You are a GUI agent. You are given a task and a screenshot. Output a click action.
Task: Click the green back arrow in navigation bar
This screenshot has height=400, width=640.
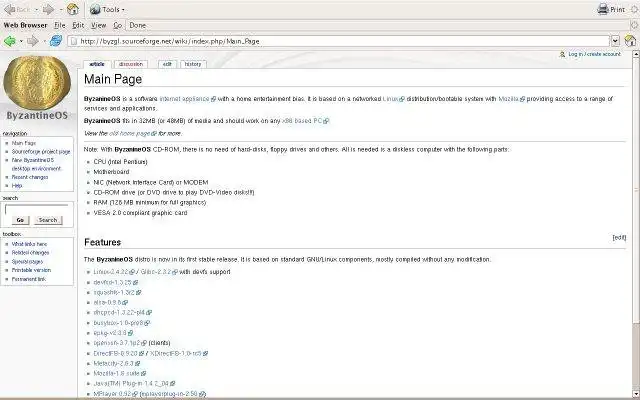pos(10,41)
